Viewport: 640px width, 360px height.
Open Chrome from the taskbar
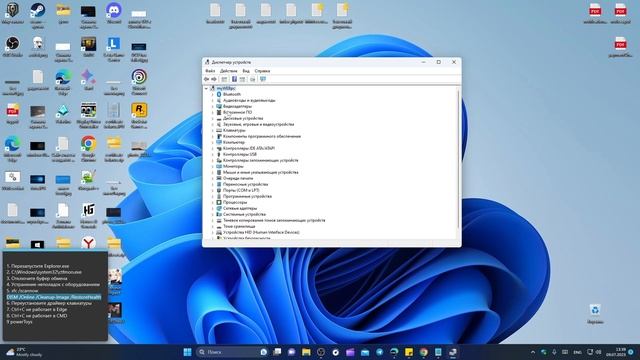[x=424, y=352]
